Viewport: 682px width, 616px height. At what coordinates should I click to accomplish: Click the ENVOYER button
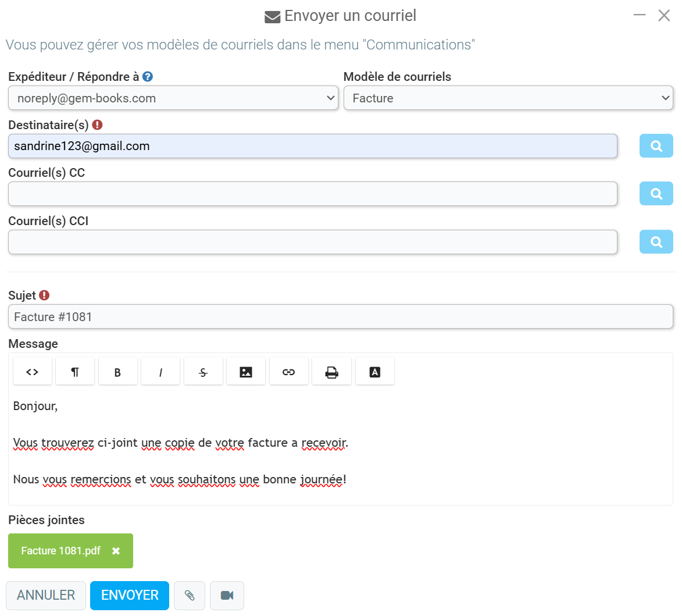tap(130, 595)
